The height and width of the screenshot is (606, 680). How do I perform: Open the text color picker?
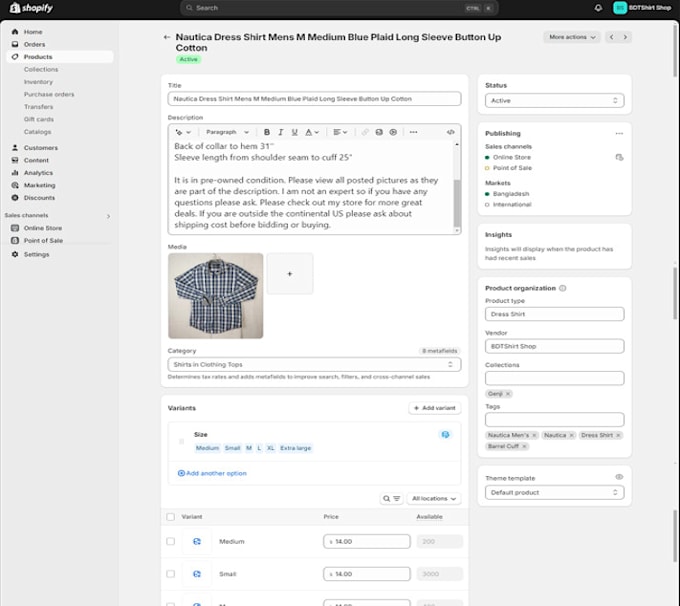click(x=312, y=132)
